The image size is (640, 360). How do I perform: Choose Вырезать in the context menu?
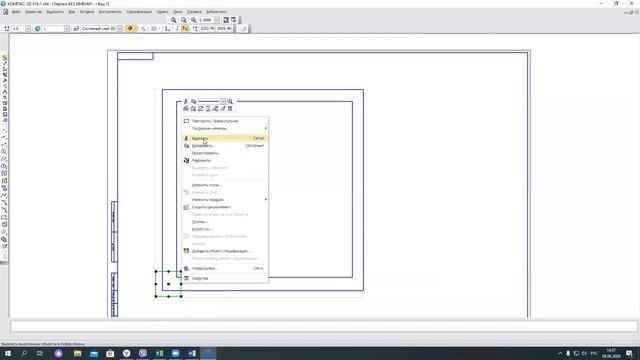click(225, 138)
